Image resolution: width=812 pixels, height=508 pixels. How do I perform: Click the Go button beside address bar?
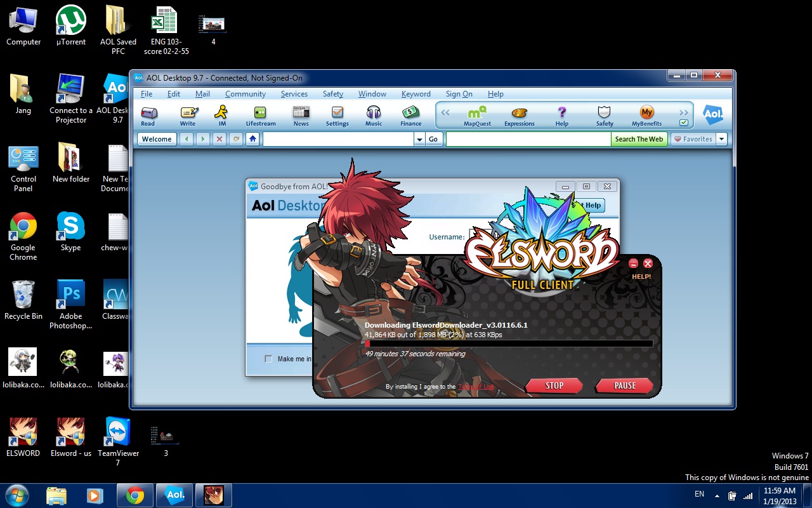[433, 139]
